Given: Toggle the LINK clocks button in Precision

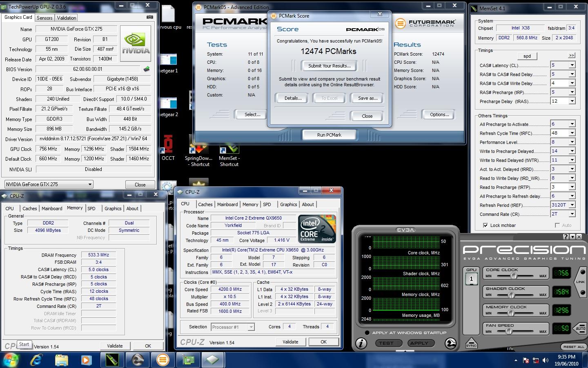Looking at the screenshot, I should [x=580, y=282].
